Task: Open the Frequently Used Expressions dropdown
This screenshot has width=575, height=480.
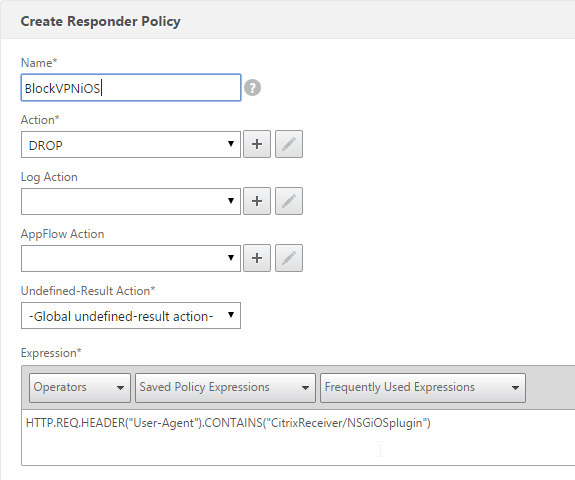Action: point(423,388)
